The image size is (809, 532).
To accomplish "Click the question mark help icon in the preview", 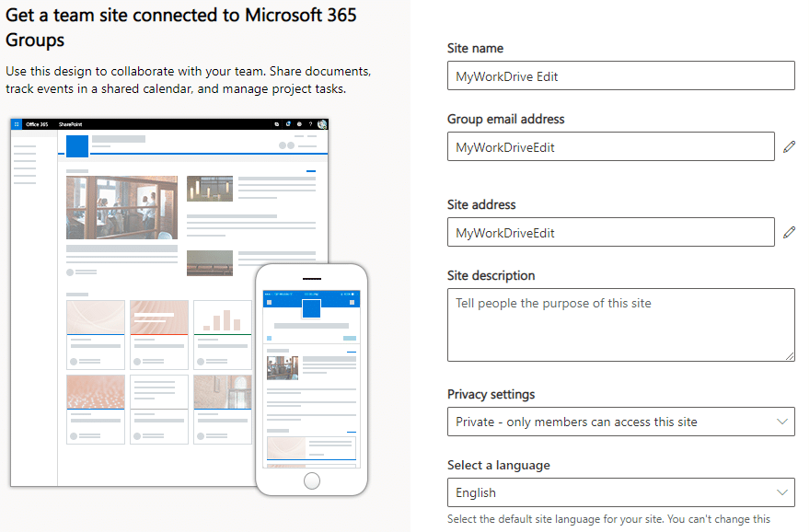I will coord(310,123).
